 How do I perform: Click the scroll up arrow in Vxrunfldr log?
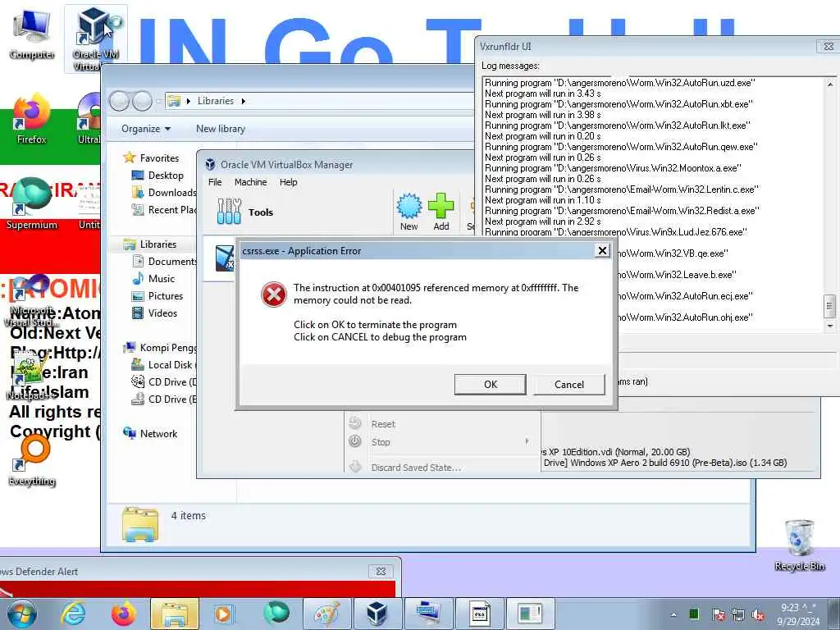[x=830, y=84]
